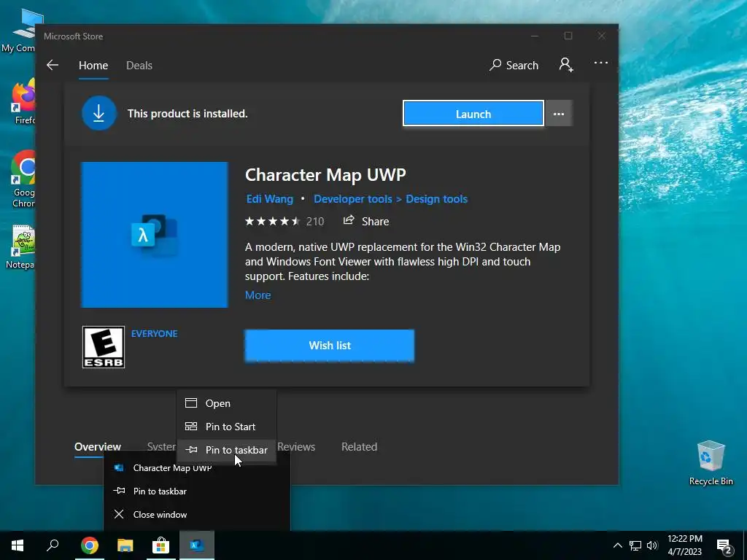Open taskbar search magnifier
Viewport: 747px width, 560px height.
point(53,545)
